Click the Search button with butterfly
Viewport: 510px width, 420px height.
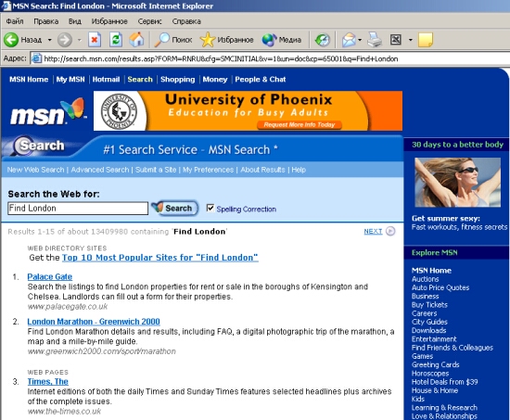click(174, 209)
